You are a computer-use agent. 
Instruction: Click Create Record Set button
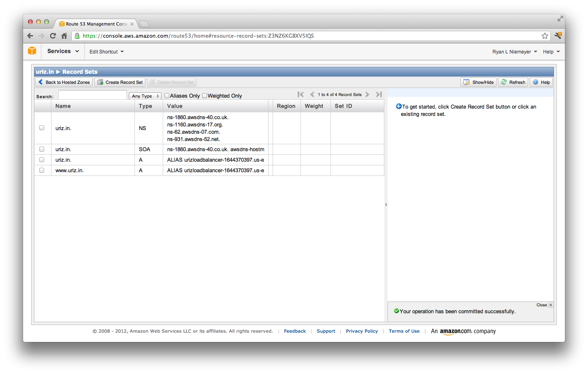[120, 82]
